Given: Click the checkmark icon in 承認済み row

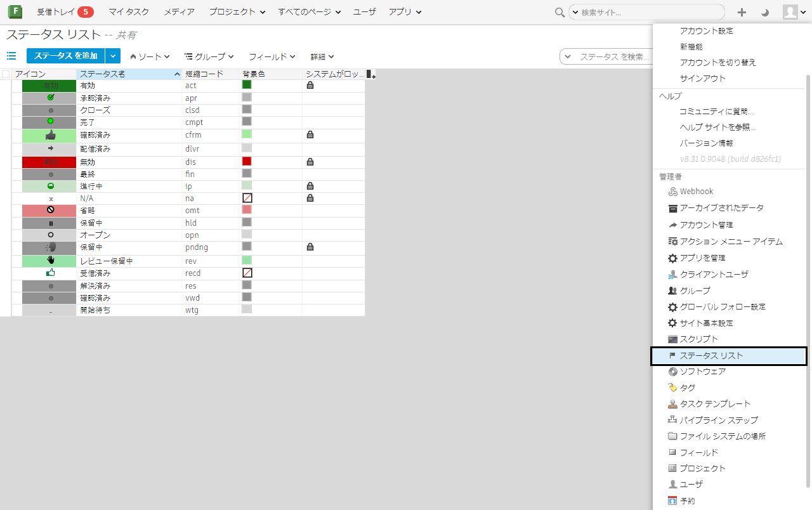Looking at the screenshot, I should tap(51, 98).
